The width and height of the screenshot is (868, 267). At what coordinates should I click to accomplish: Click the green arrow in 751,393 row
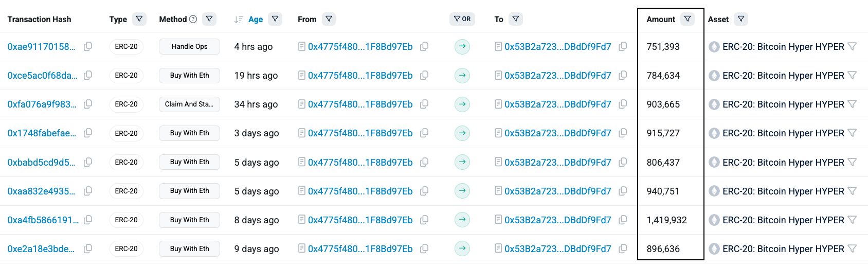pyautogui.click(x=462, y=47)
